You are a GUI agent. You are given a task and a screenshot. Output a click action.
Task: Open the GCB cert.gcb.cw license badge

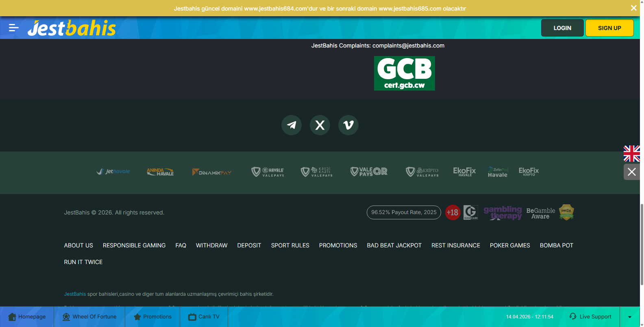point(405,73)
